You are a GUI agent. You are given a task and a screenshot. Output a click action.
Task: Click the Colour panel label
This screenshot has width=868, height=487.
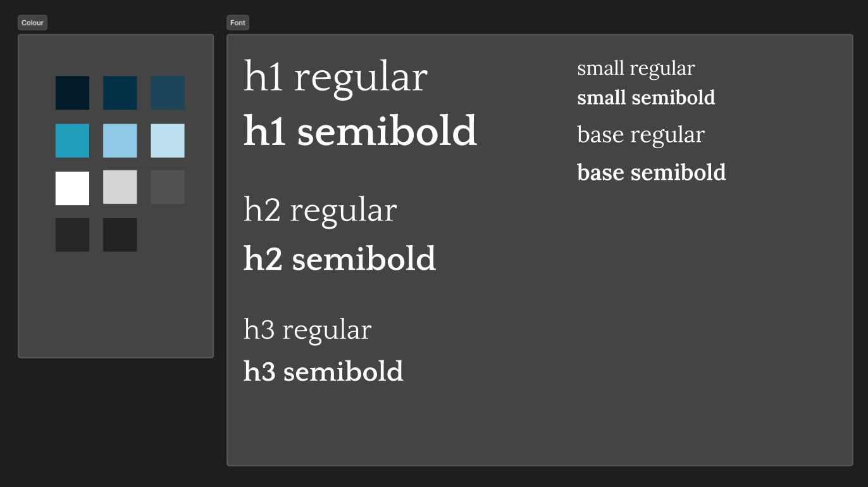32,22
